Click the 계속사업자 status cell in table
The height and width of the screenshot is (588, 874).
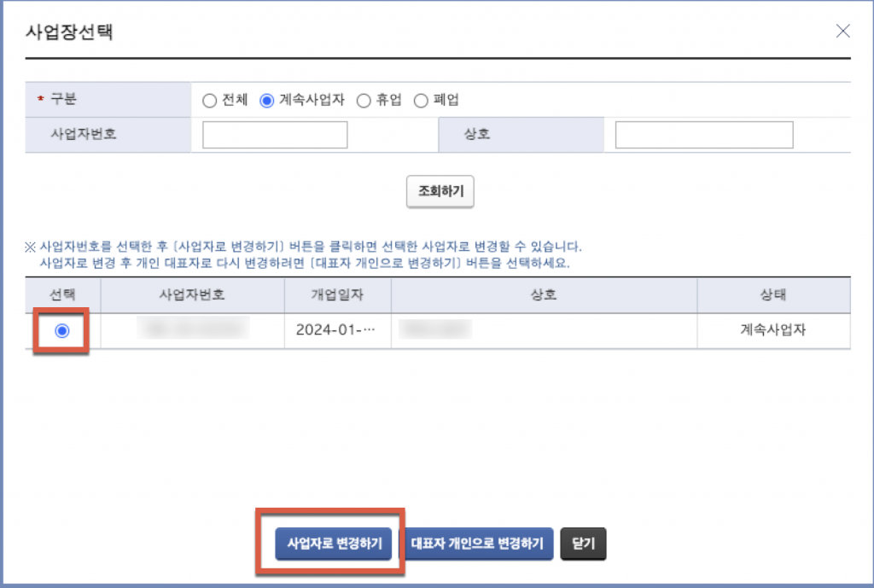click(x=773, y=330)
